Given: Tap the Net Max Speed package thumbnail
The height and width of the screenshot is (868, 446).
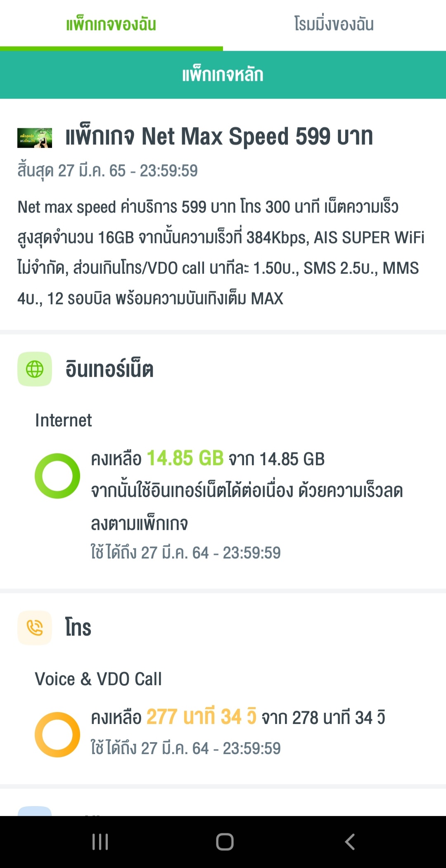Looking at the screenshot, I should pos(35,138).
